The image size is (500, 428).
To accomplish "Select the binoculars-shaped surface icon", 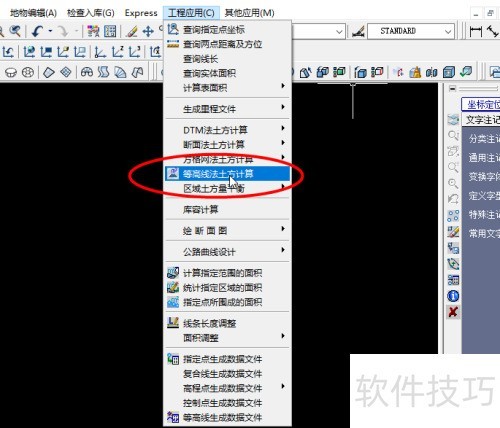I will 87,72.
